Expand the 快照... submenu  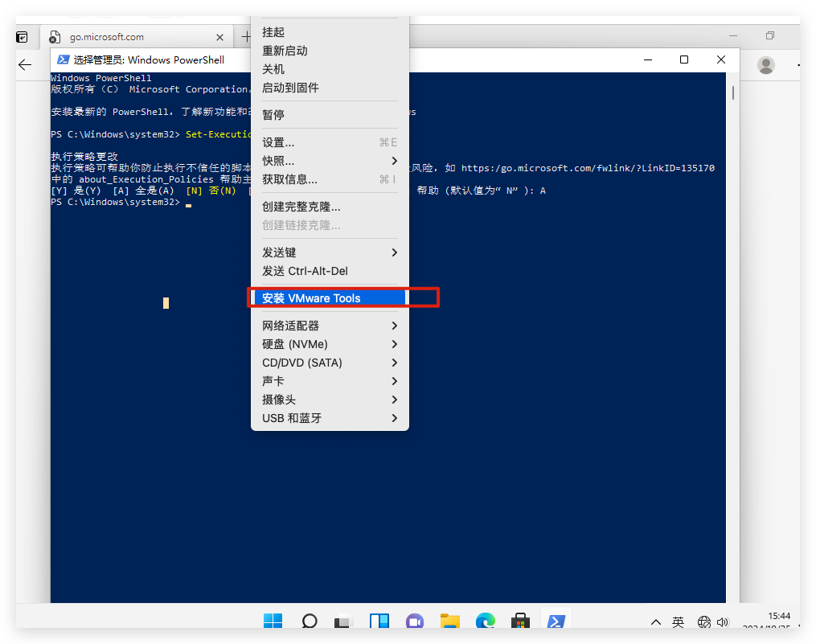(330, 161)
